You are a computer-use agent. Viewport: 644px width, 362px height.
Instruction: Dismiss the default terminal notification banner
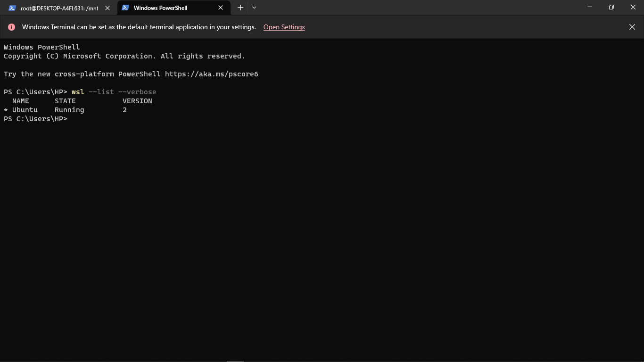(632, 27)
